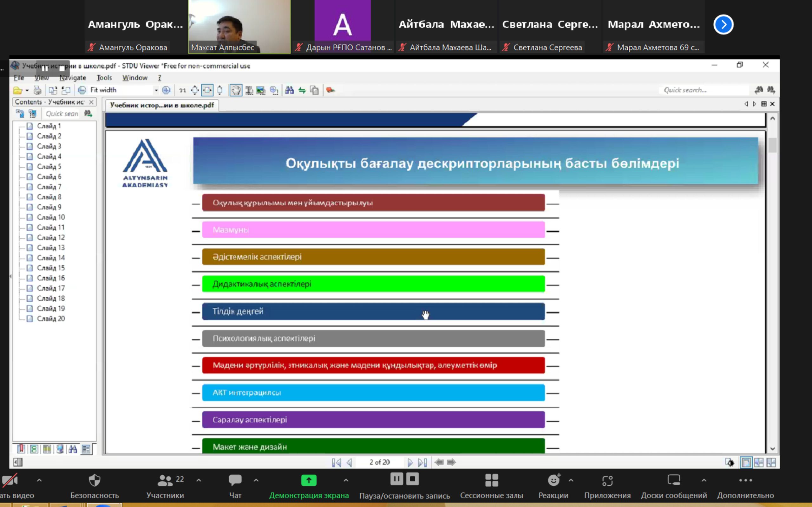Viewport: 812px width, 507px height.
Task: Toggle Fit width zoom mode button
Action: [207, 90]
